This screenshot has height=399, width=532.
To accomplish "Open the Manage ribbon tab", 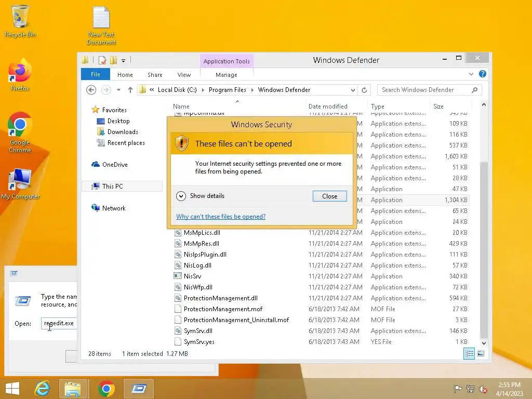I will tap(227, 75).
